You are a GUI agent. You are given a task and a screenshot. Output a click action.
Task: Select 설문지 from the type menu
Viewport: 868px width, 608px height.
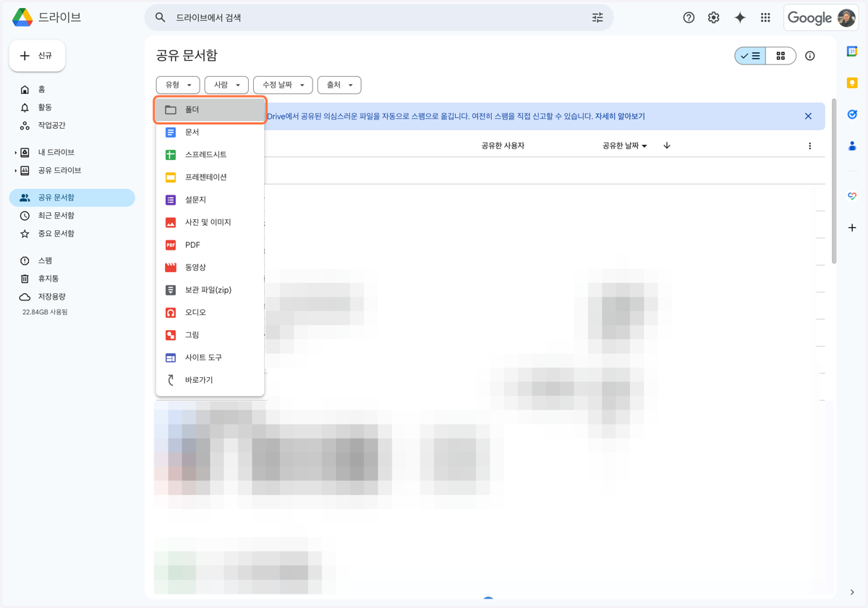[x=210, y=200]
